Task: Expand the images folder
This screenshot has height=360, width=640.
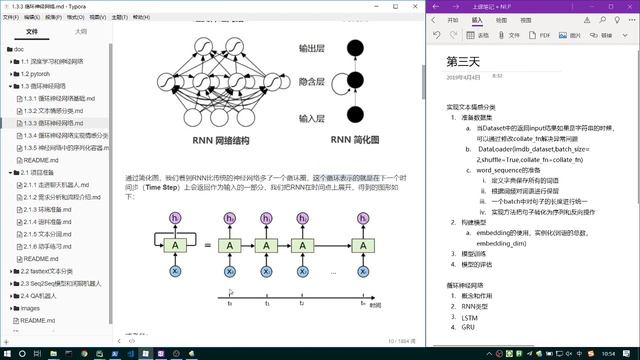Action: point(11,308)
